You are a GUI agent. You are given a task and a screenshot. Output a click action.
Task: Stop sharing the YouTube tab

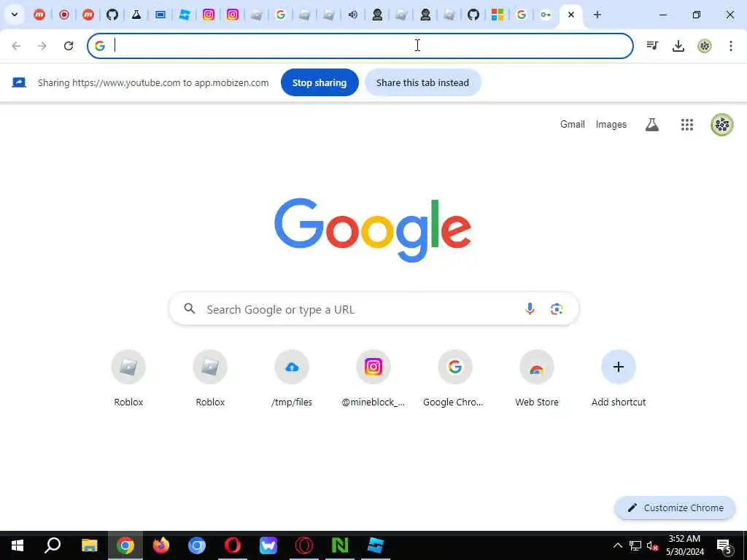point(320,82)
